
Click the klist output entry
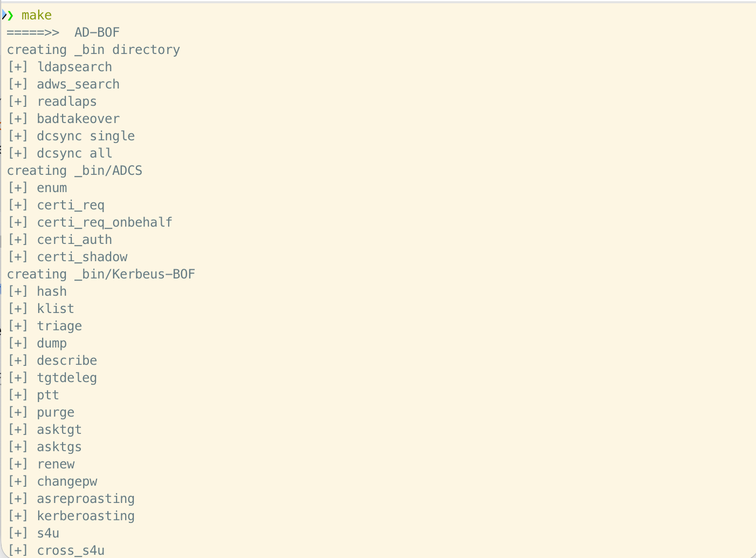click(x=56, y=309)
